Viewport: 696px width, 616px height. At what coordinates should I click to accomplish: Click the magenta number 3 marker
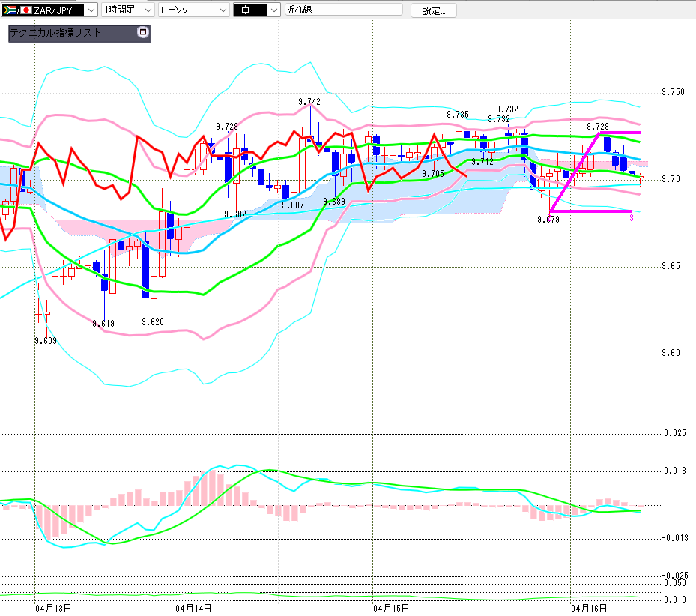(x=632, y=218)
